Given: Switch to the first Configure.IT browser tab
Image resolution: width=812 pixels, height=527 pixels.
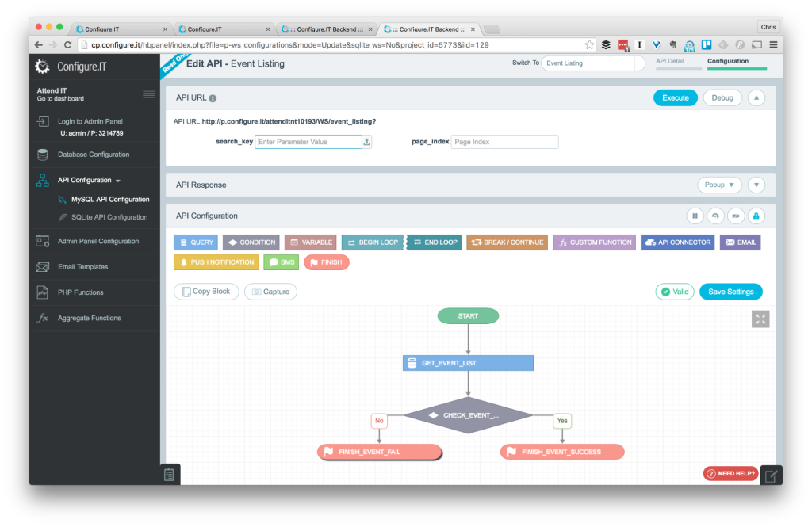Looking at the screenshot, I should (x=121, y=29).
